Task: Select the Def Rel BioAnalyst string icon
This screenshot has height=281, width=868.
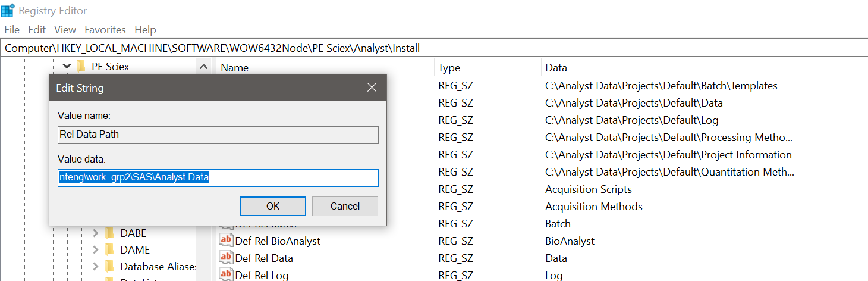Action: click(226, 241)
